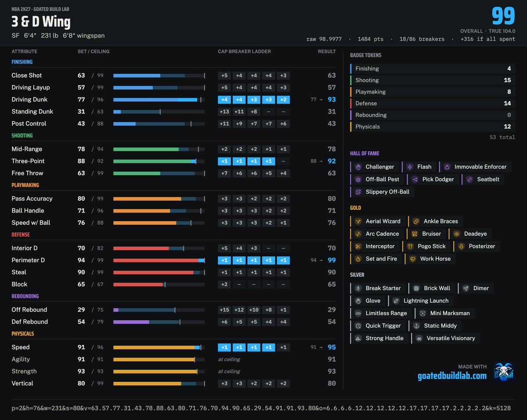
Task: Click the FINISHING category header
Action: 22,62
